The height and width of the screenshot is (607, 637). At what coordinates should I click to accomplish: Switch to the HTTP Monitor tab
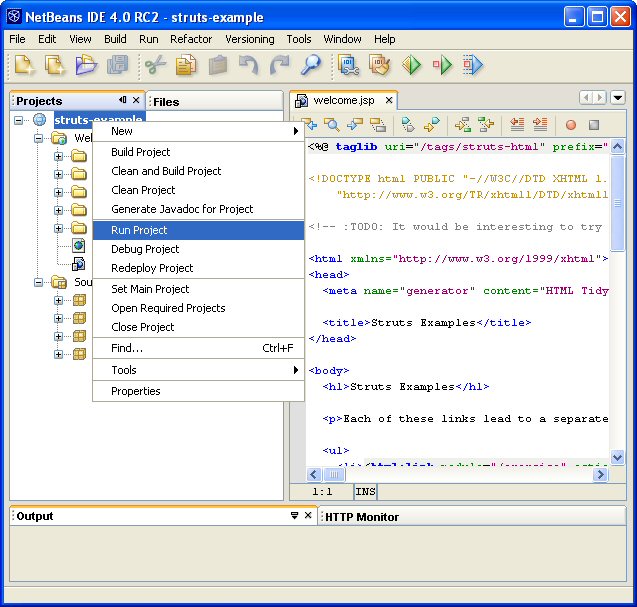click(x=361, y=517)
